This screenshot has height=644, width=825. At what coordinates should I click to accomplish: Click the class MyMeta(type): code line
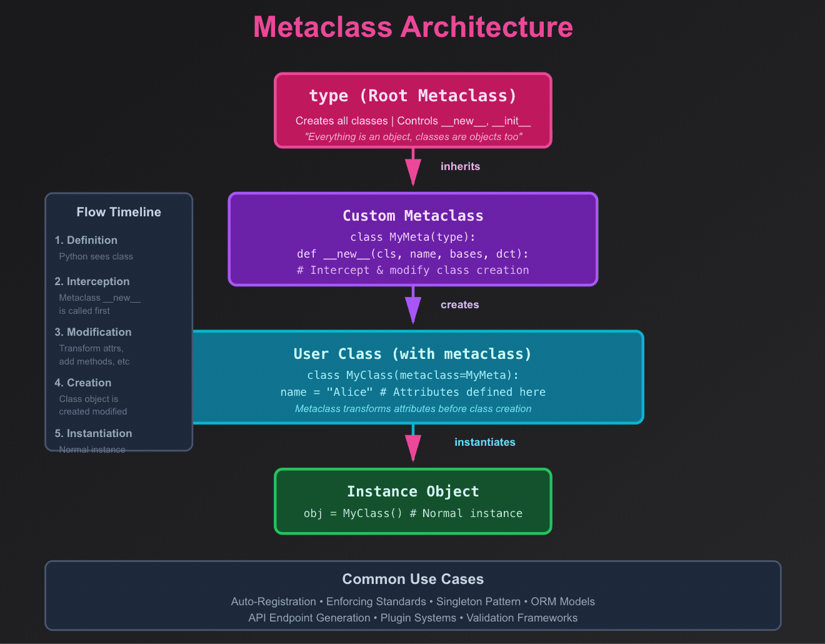412,237
